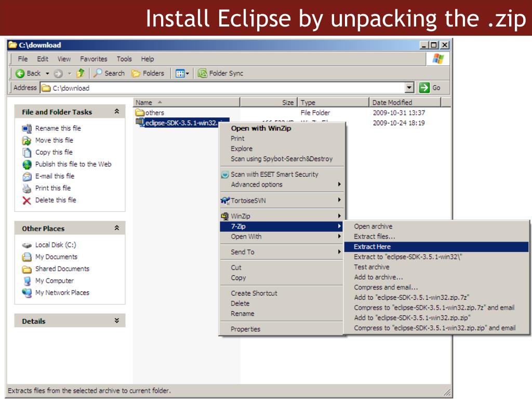Open the Search toolbar button

coord(109,73)
